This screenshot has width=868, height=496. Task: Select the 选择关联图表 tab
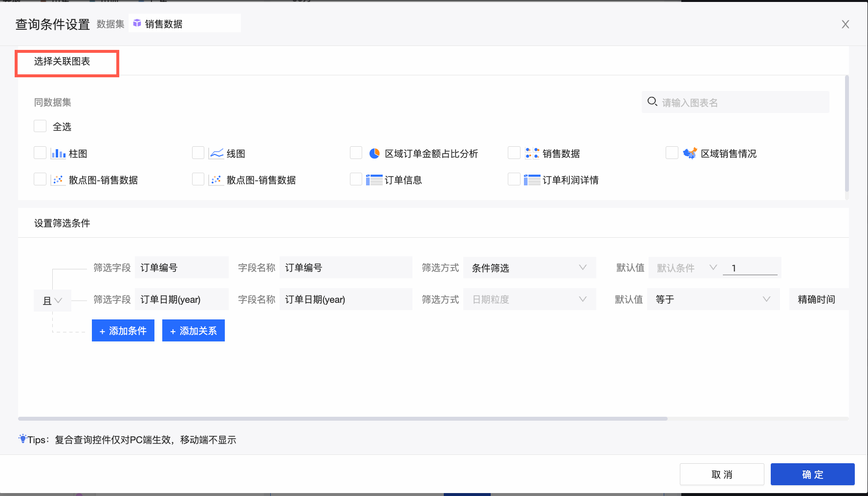[62, 62]
